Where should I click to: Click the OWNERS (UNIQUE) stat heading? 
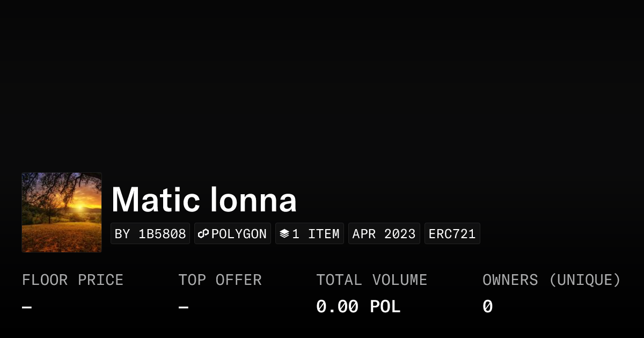point(552,280)
